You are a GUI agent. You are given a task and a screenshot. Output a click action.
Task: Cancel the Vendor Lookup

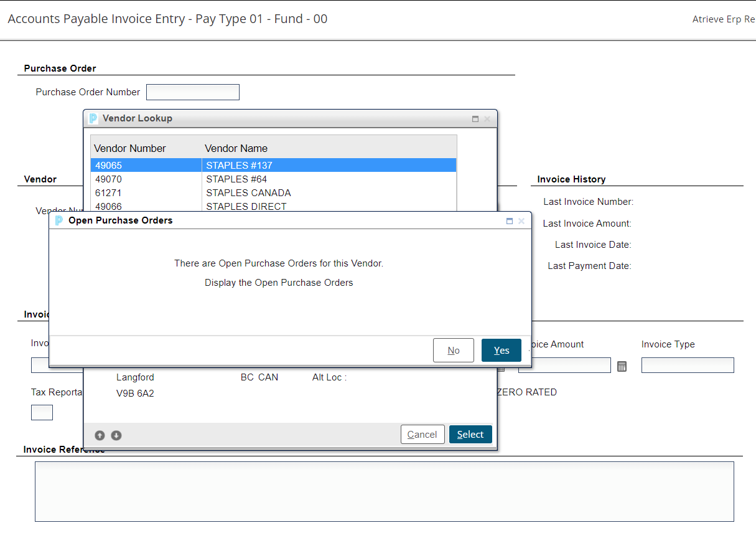(x=422, y=435)
